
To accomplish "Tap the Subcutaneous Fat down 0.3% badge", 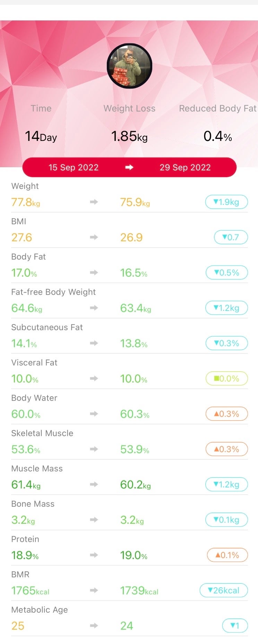I will (x=227, y=343).
